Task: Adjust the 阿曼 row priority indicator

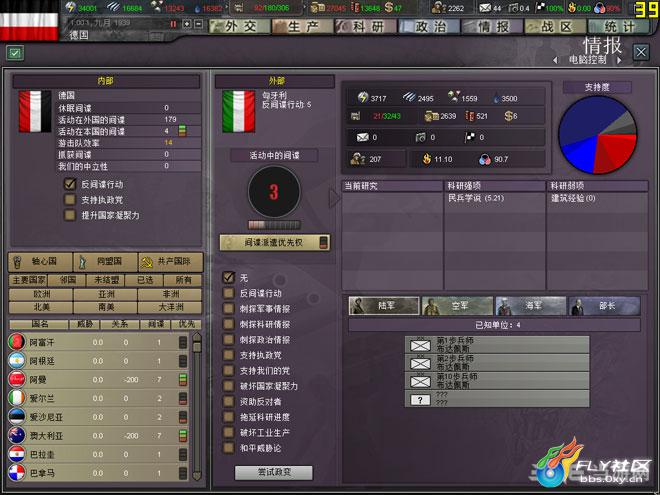Action: coord(183,380)
